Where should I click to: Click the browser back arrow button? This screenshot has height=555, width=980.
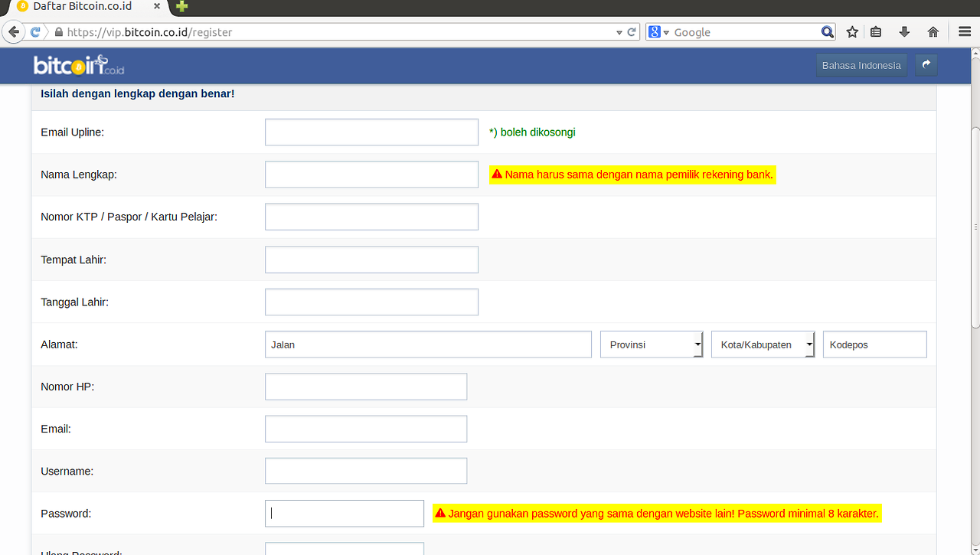coord(13,32)
